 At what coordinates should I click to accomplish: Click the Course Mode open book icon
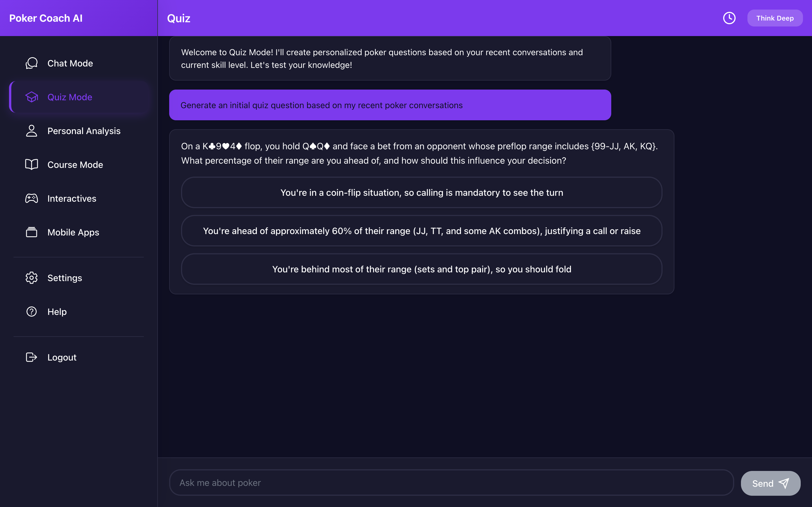tap(32, 165)
